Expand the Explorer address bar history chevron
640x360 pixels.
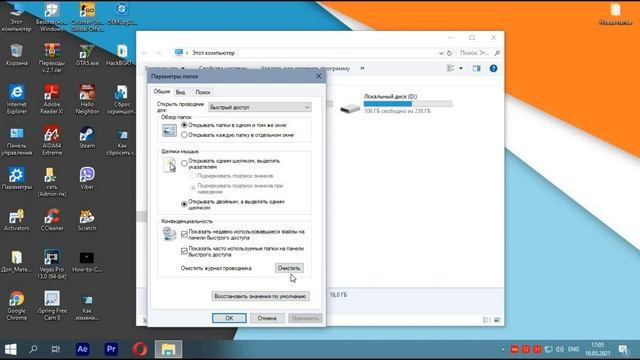point(441,53)
